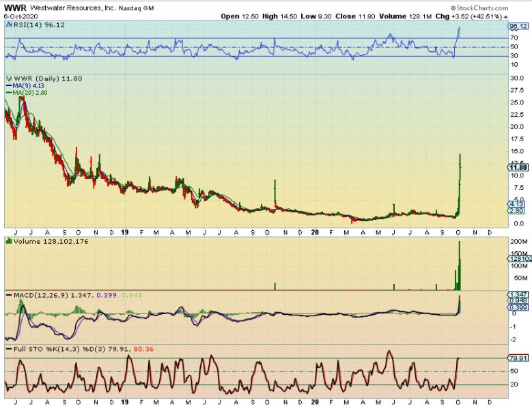Click the MA(9) legend line marker
Image resolution: width=532 pixels, height=407 pixels.
pos(8,86)
